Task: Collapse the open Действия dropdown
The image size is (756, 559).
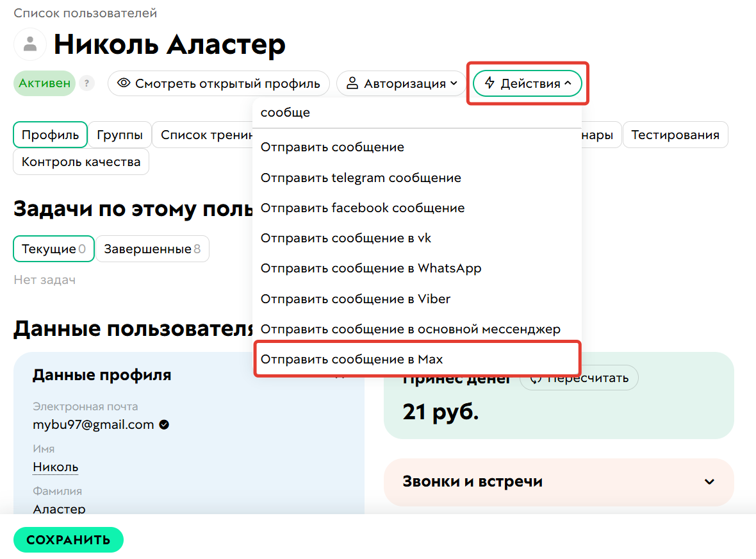Action: [x=527, y=83]
